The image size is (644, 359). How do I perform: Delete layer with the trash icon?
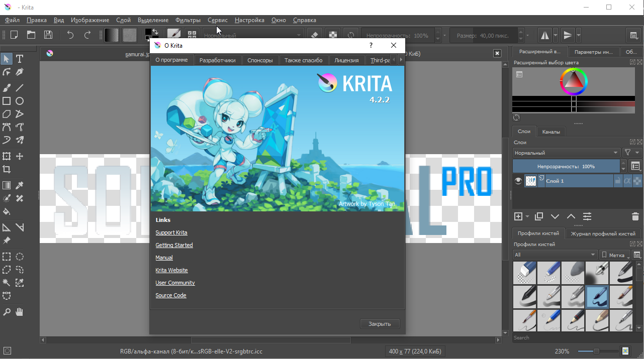coord(635,216)
